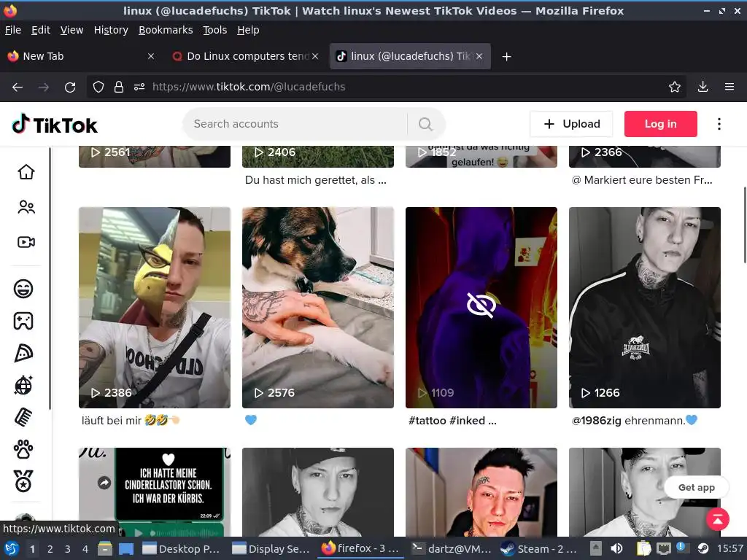Open the Steam taskbar window entry
The image size is (747, 560).
[539, 549]
